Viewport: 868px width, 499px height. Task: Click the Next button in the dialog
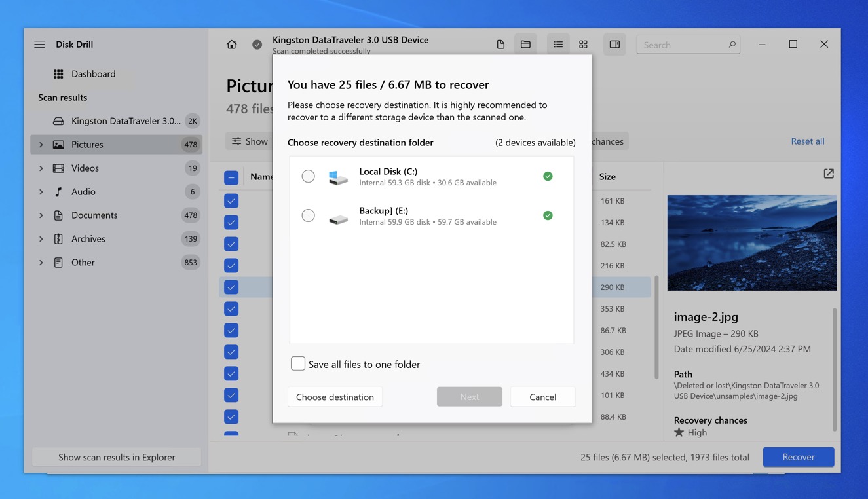(x=470, y=397)
